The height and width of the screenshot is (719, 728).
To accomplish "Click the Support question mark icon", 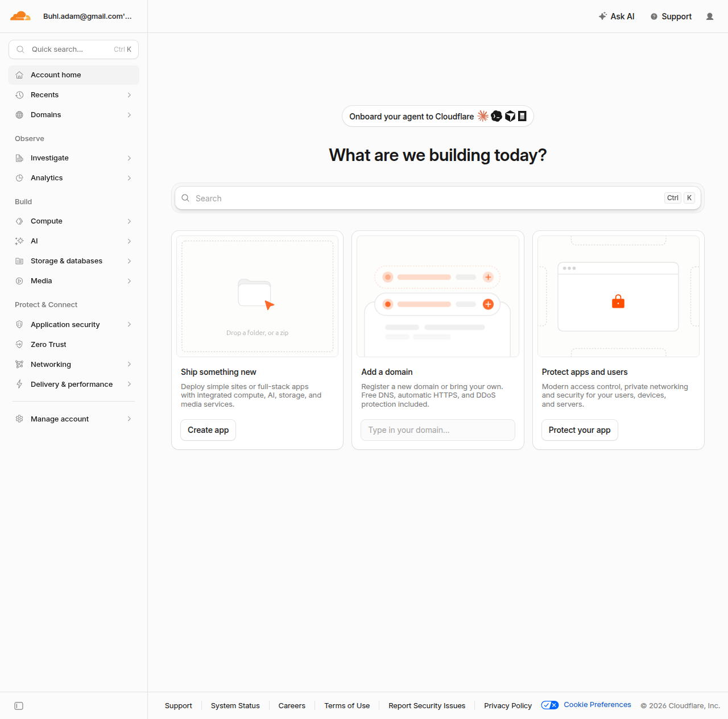I will 654,16.
